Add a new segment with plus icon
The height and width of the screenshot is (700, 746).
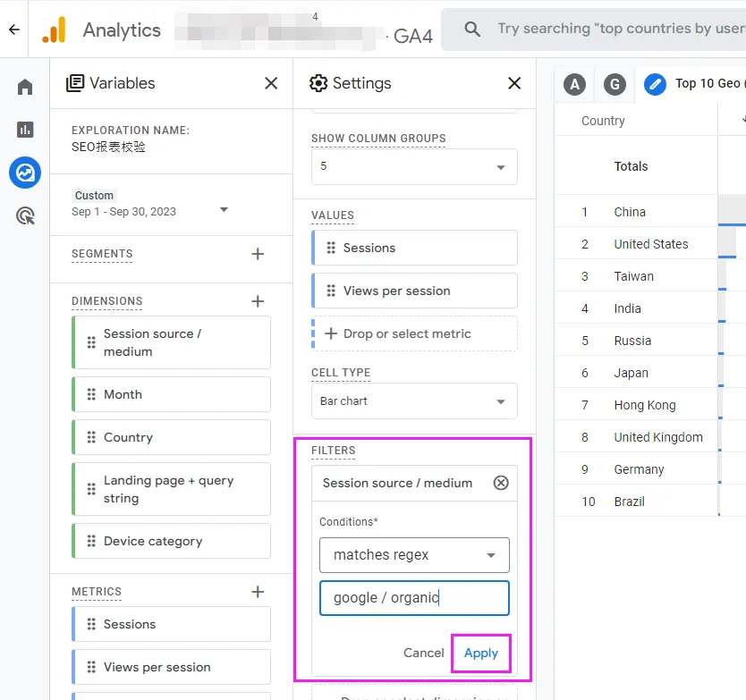point(258,254)
